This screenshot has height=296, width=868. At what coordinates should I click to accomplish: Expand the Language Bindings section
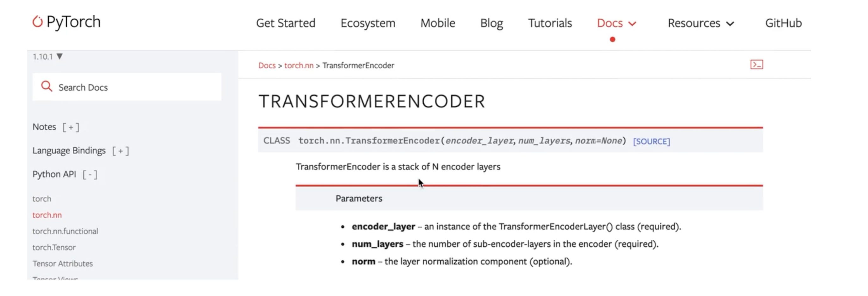point(121,151)
